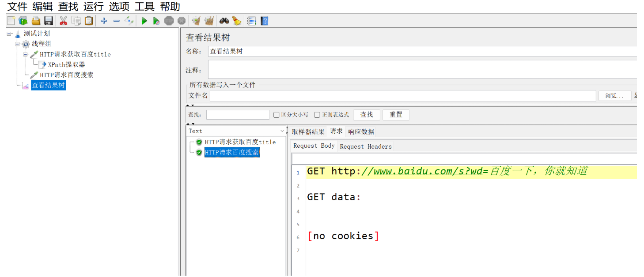Open the 选项 menu
Screen dimensions: 644x277
[x=119, y=7]
